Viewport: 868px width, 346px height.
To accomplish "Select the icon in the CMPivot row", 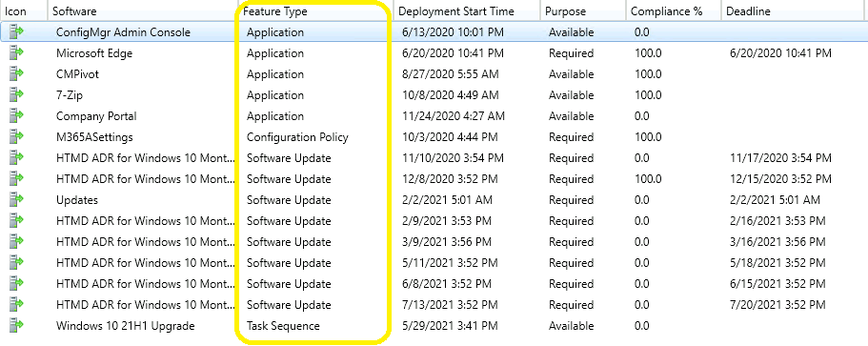I will [x=16, y=74].
